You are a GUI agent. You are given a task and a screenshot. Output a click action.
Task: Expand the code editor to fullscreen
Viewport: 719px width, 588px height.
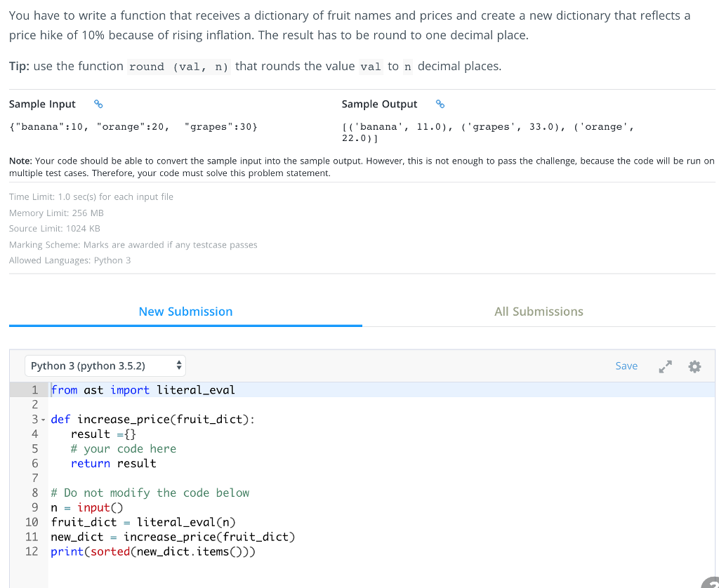coord(665,366)
